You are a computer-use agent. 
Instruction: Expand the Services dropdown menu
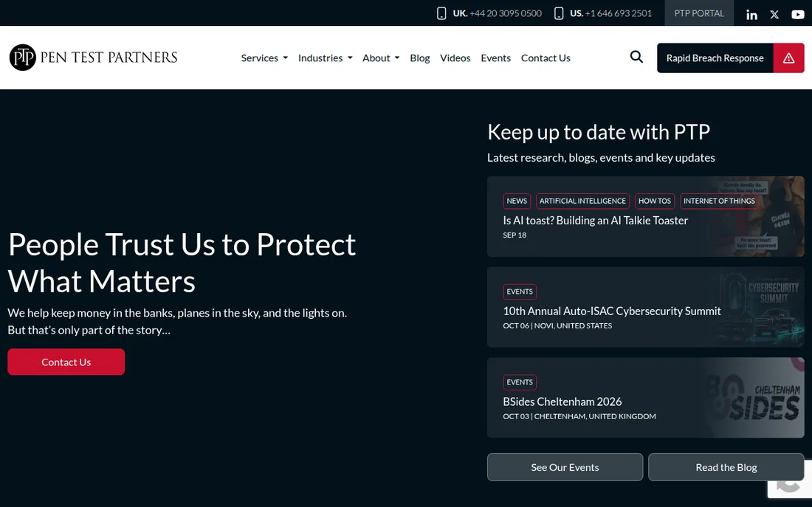pyautogui.click(x=264, y=58)
